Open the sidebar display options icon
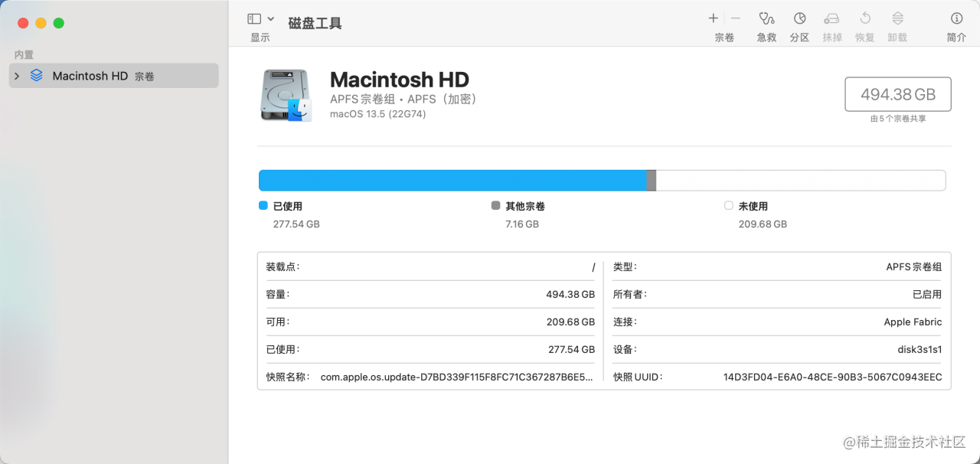980x464 pixels. point(254,18)
